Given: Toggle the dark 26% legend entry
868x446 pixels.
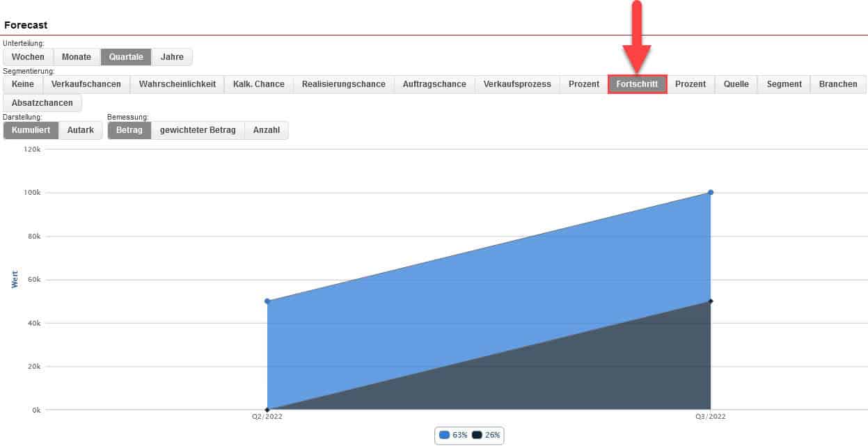Looking at the screenshot, I should tap(486, 435).
